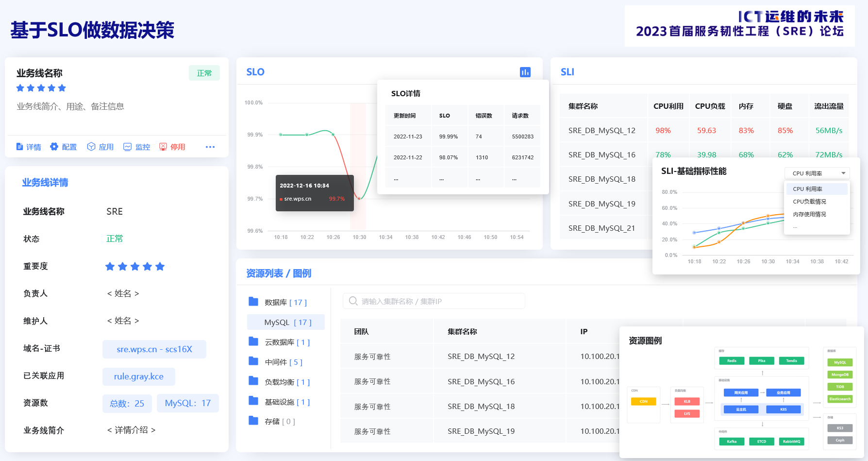Select CPU 利用率 option in list
868x461 pixels.
point(817,189)
